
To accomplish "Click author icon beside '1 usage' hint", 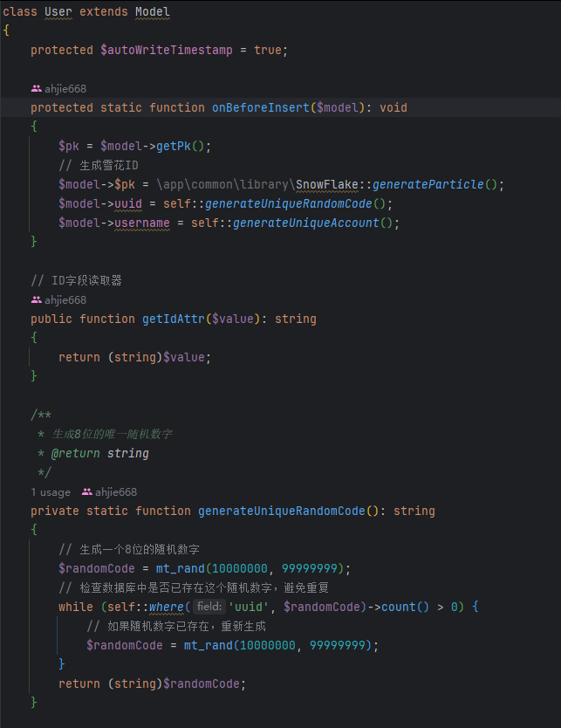I will point(86,491).
